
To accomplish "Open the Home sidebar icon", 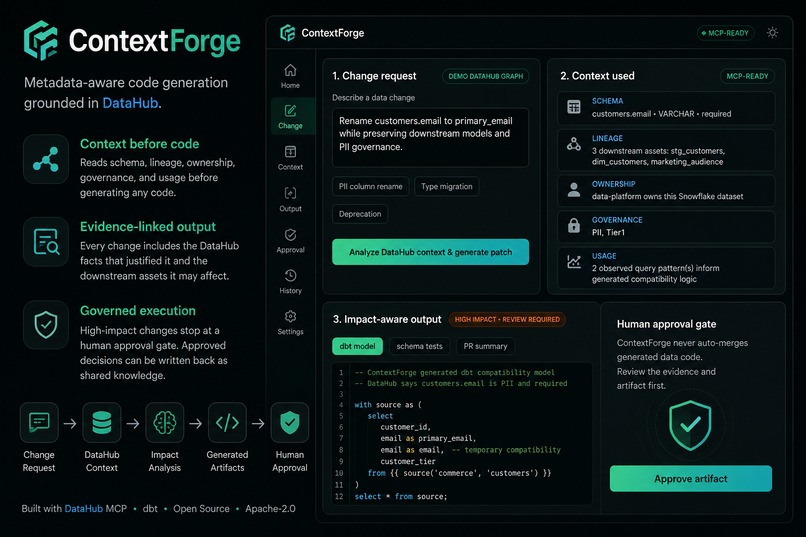I will (290, 70).
